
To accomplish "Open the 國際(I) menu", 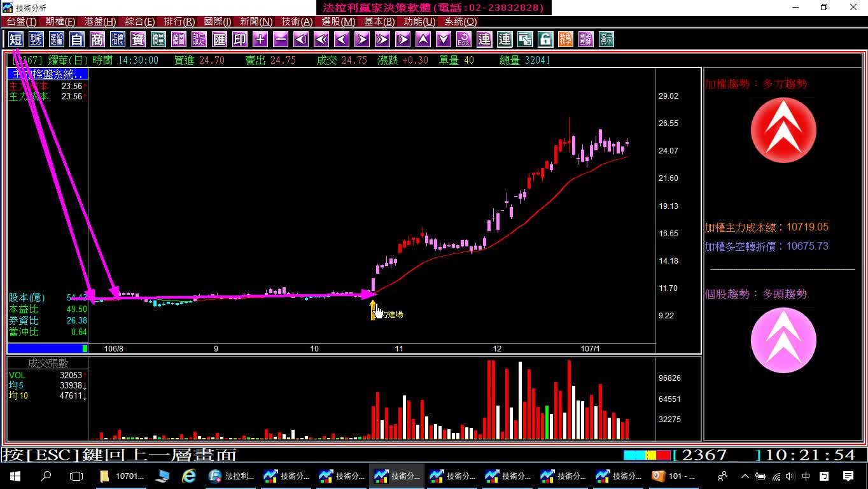I will [218, 22].
